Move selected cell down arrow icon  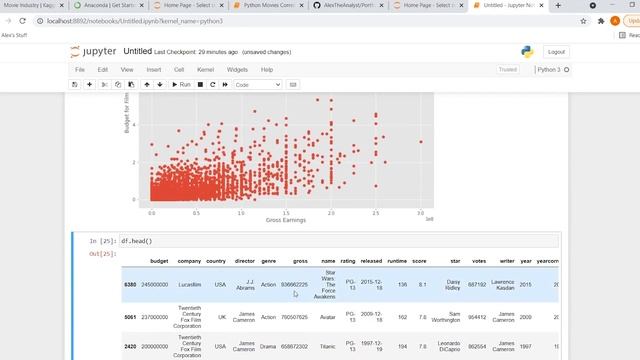(160, 84)
